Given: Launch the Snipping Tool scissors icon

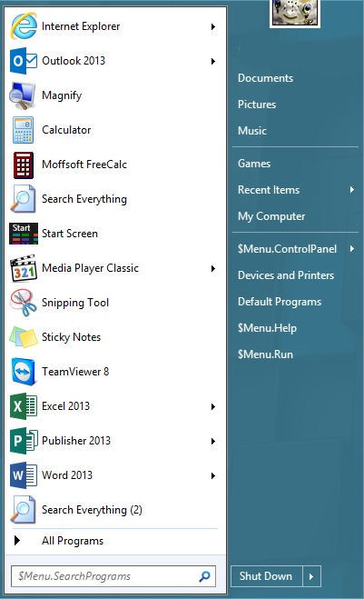Looking at the screenshot, I should coord(24,303).
